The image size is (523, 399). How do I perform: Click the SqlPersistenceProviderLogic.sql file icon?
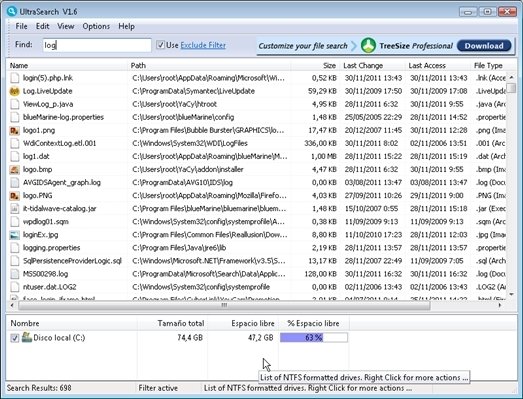tap(14, 261)
